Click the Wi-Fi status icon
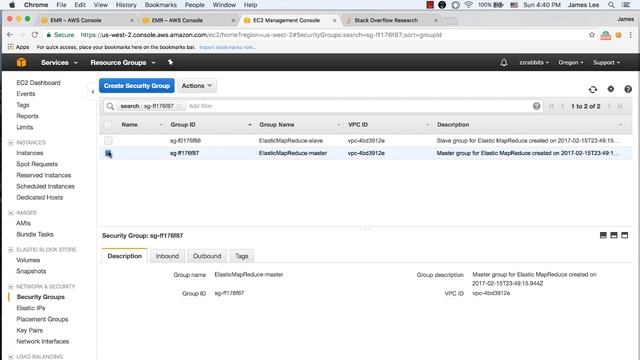 [x=469, y=5]
